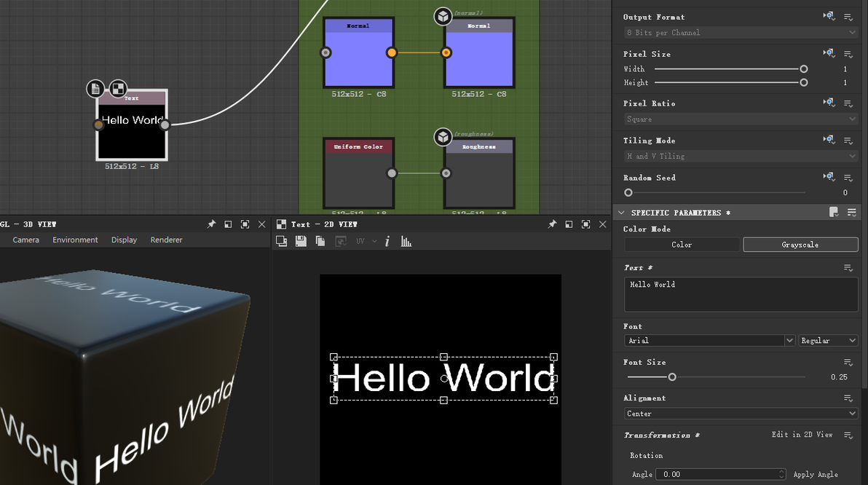
Task: Click the Apply Angle button
Action: tap(816, 474)
